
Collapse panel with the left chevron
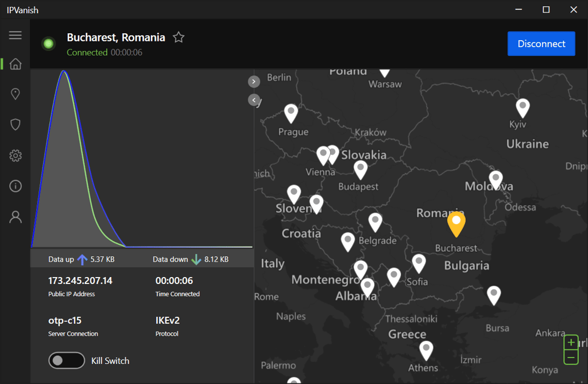[254, 100]
